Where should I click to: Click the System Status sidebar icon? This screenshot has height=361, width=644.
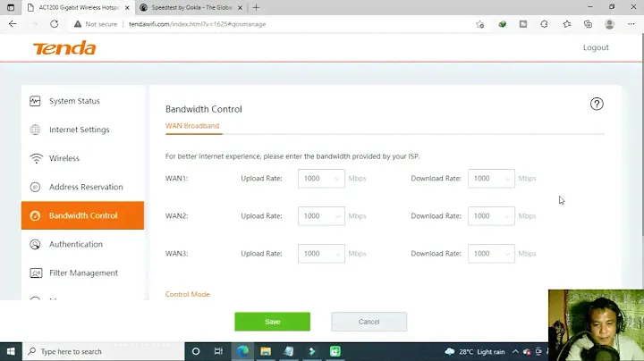[x=35, y=101]
